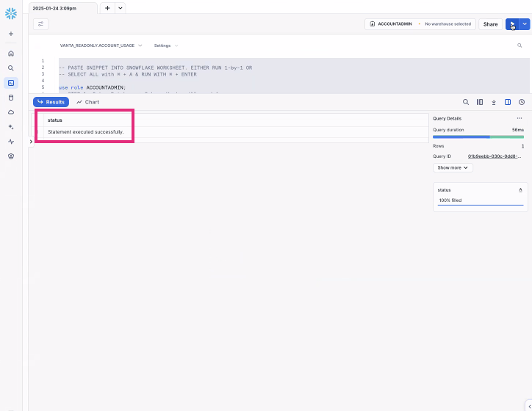Open Query Details more options ellipsis

(520, 118)
